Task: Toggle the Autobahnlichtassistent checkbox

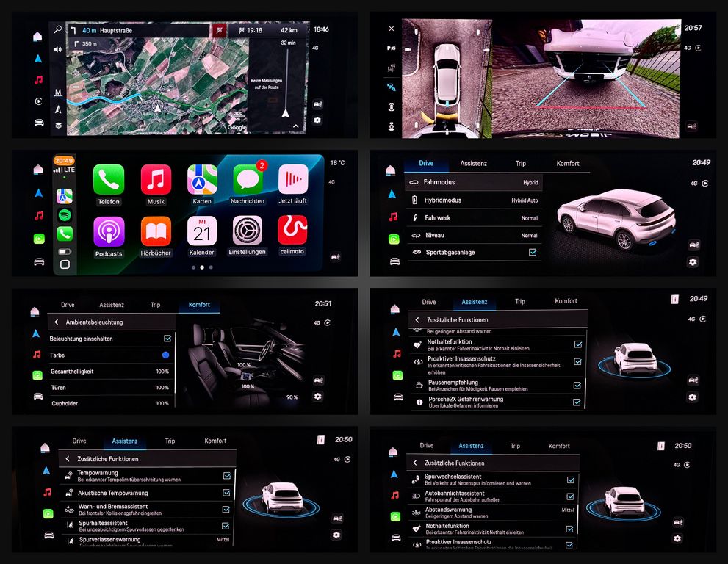Action: pyautogui.click(x=570, y=496)
